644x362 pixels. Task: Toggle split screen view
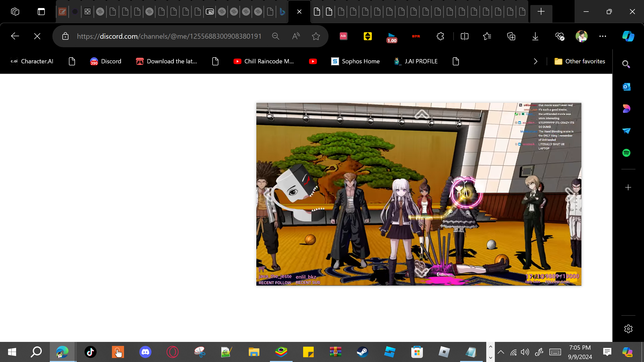click(x=464, y=36)
